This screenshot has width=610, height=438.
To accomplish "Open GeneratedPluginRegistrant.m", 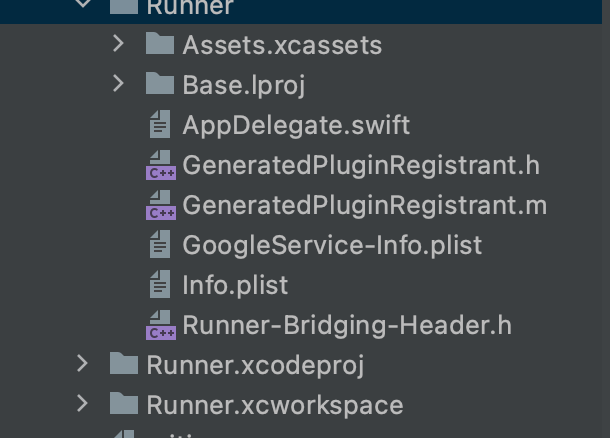I will point(365,206).
